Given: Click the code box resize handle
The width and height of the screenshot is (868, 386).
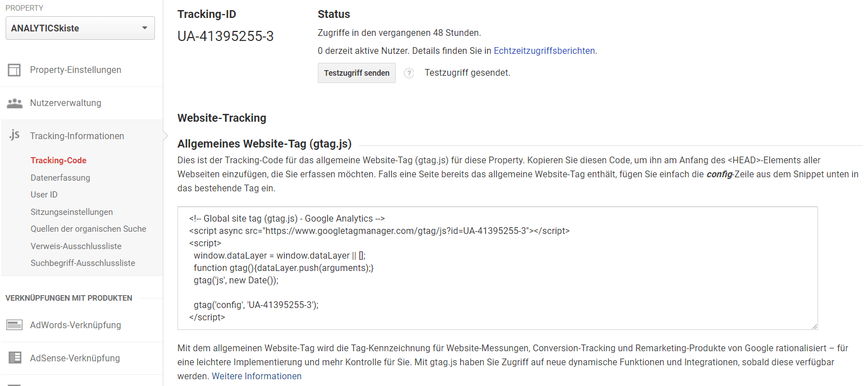Looking at the screenshot, I should click(814, 326).
